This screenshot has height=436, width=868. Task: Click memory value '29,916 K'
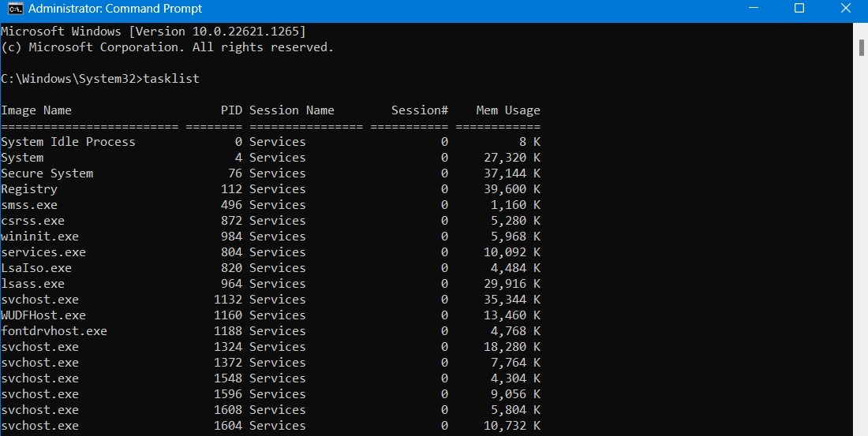tap(512, 284)
